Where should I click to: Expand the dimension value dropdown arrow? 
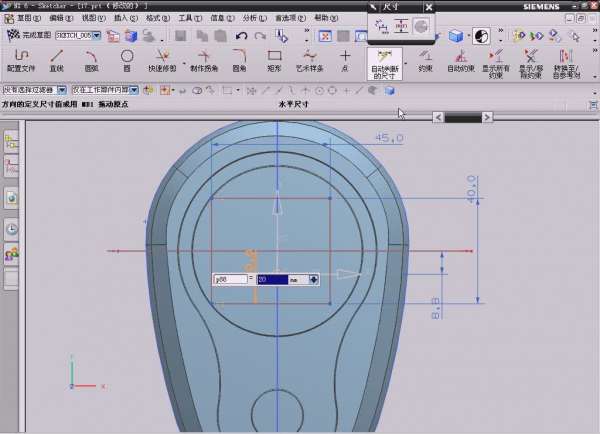click(x=314, y=280)
